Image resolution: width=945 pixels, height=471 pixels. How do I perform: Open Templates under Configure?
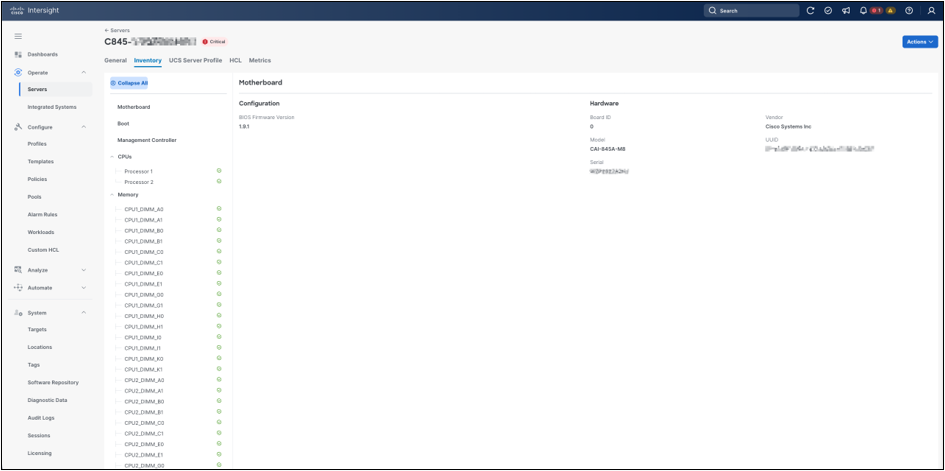pyautogui.click(x=40, y=161)
